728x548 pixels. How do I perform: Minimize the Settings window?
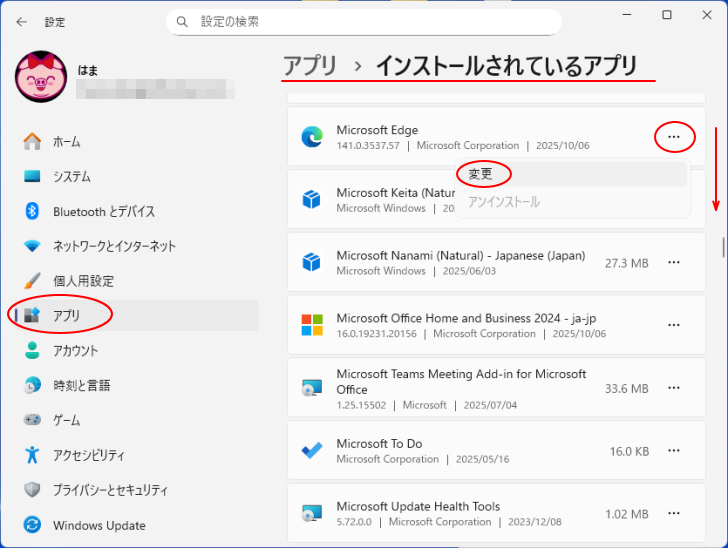[x=627, y=15]
